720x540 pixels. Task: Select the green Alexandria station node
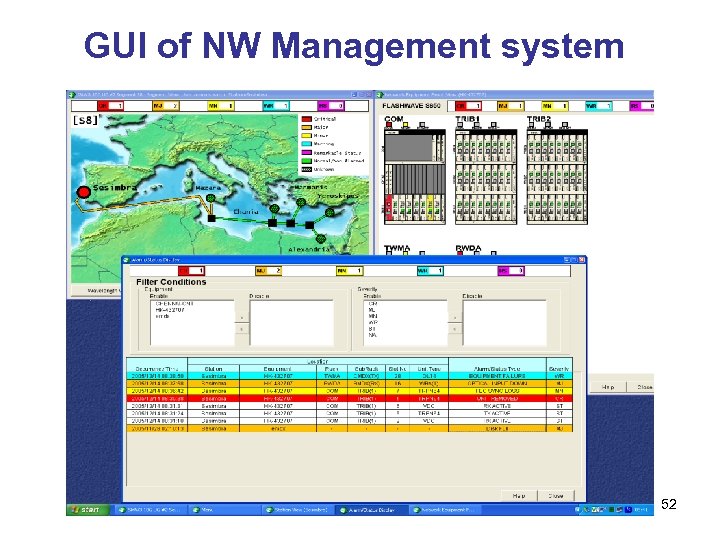pyautogui.click(x=321, y=238)
